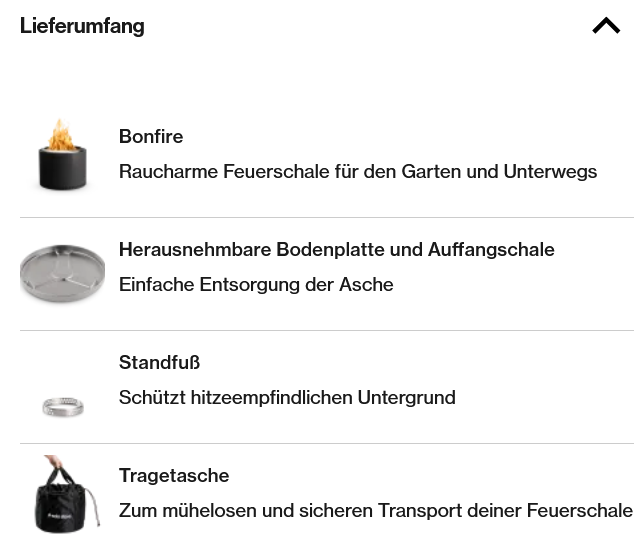Click the ash pan base plate image

62,273
